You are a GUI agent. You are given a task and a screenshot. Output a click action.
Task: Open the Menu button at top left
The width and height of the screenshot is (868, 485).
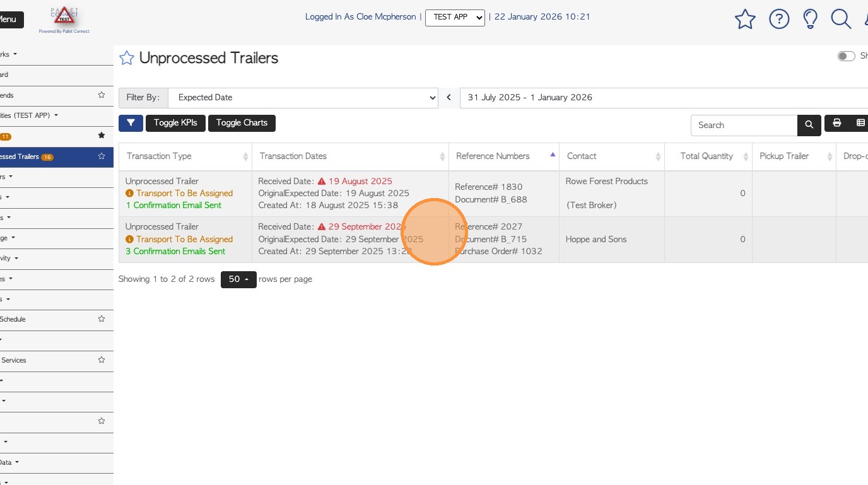[9, 20]
